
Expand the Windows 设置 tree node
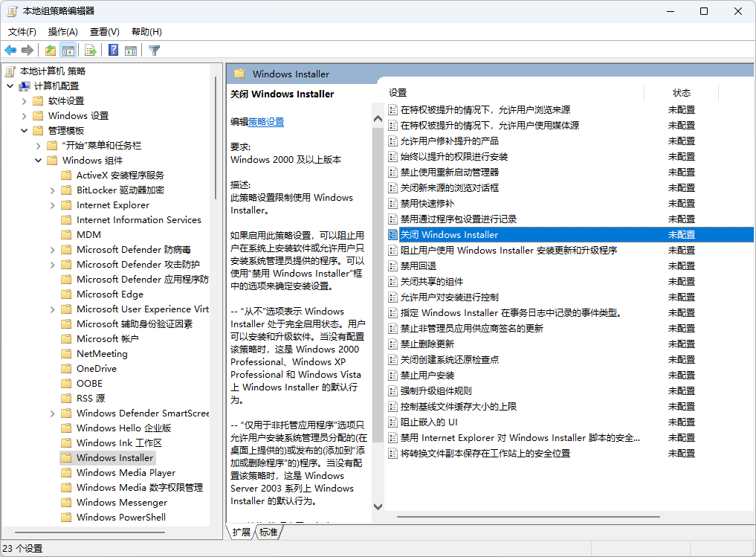(x=24, y=116)
